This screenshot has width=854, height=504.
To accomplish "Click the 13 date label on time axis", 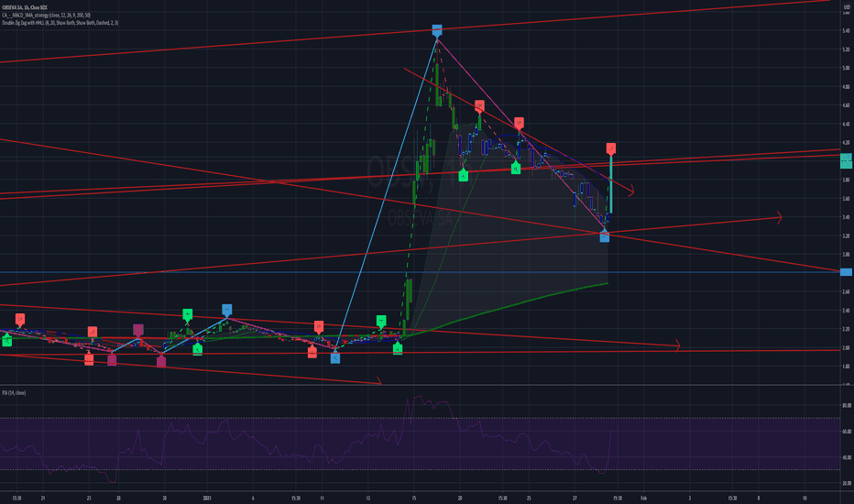I will click(368, 498).
